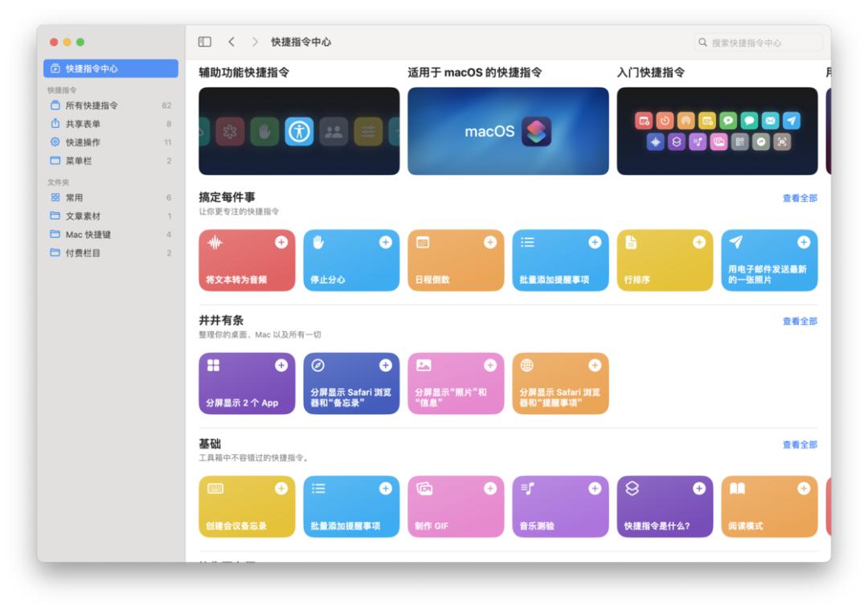Add 用电子邮件发送最新的一张照片 with plus

point(804,242)
